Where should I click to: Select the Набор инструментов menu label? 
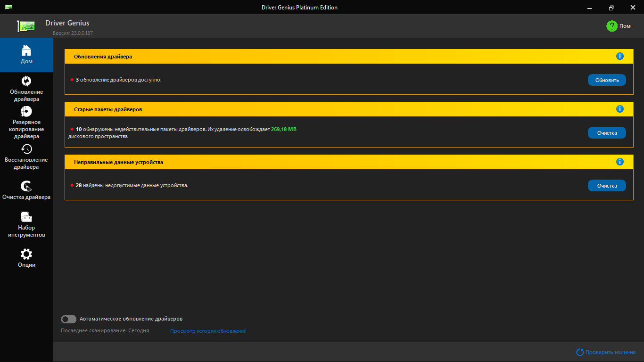pos(26,231)
